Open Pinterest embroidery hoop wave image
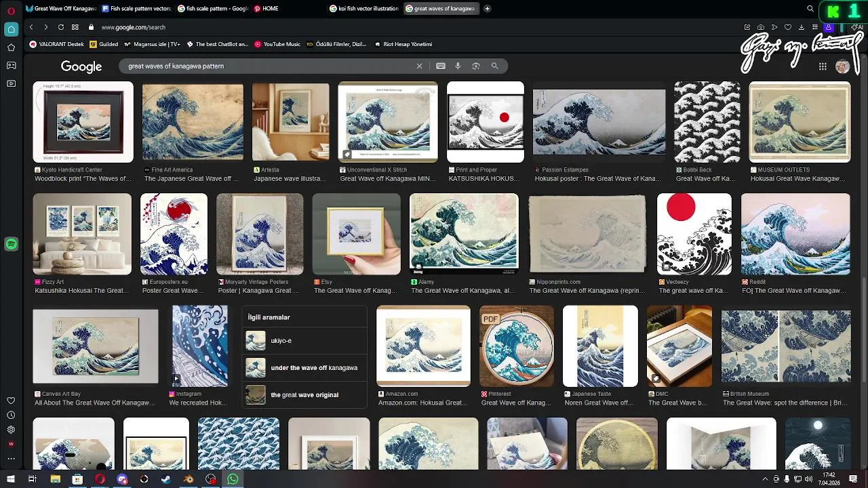The image size is (868, 488). click(517, 346)
